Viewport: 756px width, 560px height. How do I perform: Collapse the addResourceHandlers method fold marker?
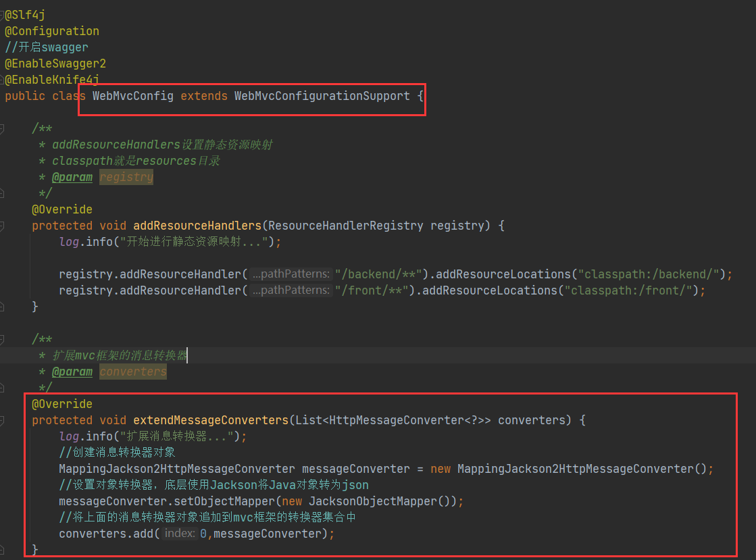[3, 226]
